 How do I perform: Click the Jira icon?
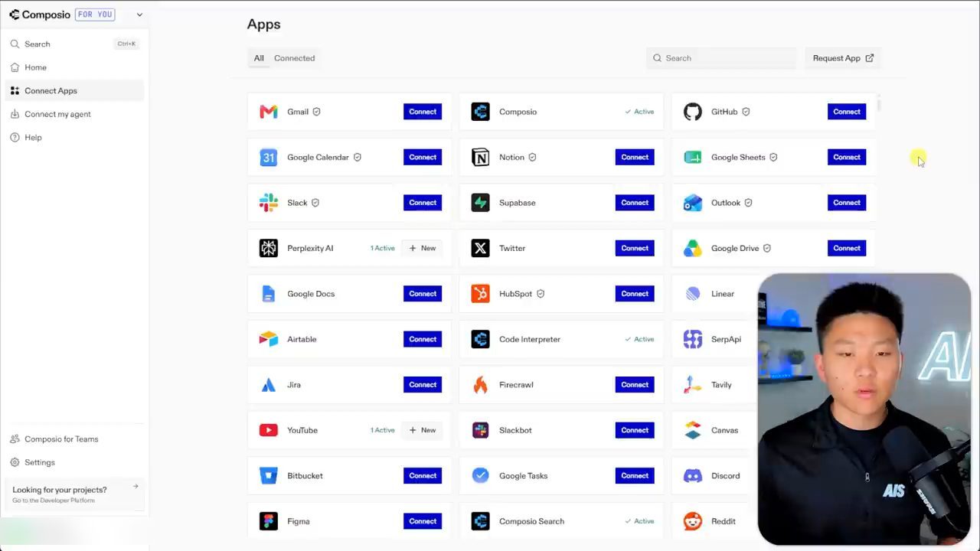click(x=268, y=385)
